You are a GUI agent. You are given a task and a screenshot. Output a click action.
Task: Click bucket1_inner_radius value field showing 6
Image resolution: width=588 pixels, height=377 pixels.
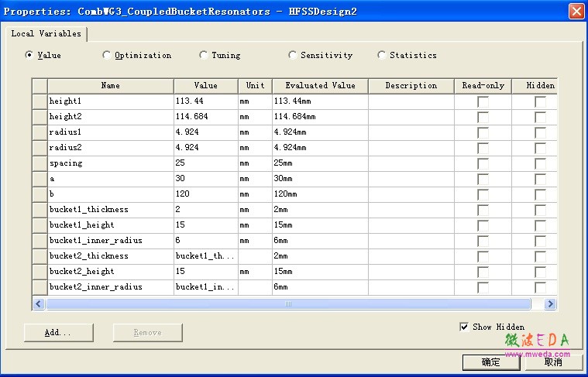click(x=206, y=241)
